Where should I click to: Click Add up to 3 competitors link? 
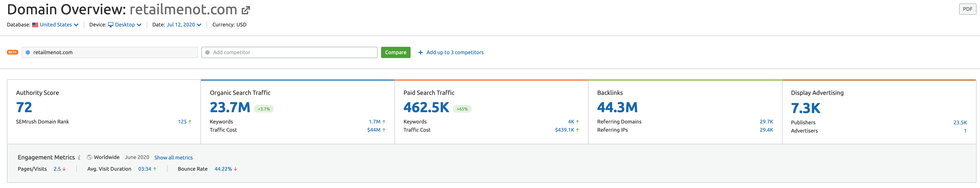click(455, 52)
